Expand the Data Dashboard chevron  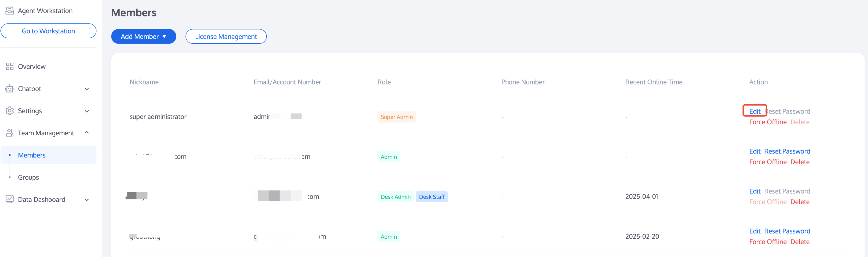click(87, 200)
